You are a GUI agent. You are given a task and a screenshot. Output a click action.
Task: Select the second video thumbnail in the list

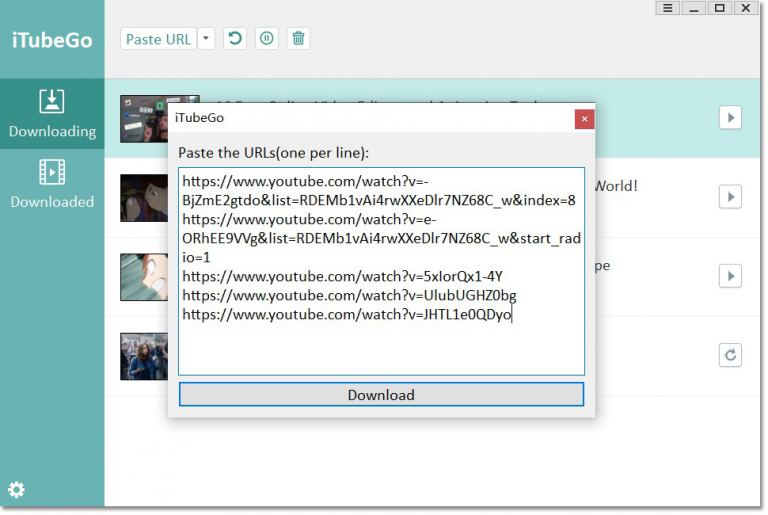[x=144, y=198]
